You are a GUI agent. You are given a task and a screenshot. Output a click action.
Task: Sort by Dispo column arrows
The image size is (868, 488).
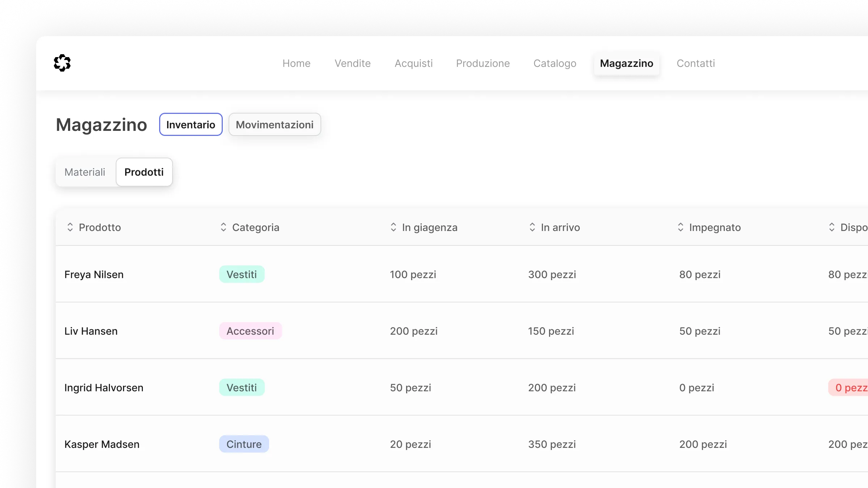tap(832, 227)
